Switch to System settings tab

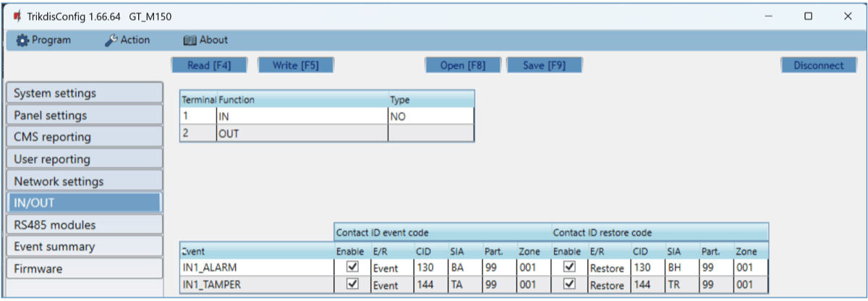point(84,93)
